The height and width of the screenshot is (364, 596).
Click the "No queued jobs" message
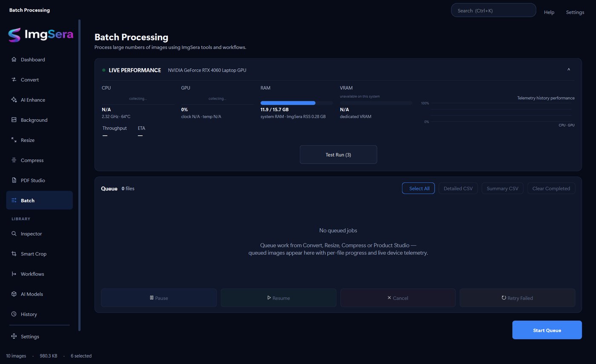click(338, 230)
